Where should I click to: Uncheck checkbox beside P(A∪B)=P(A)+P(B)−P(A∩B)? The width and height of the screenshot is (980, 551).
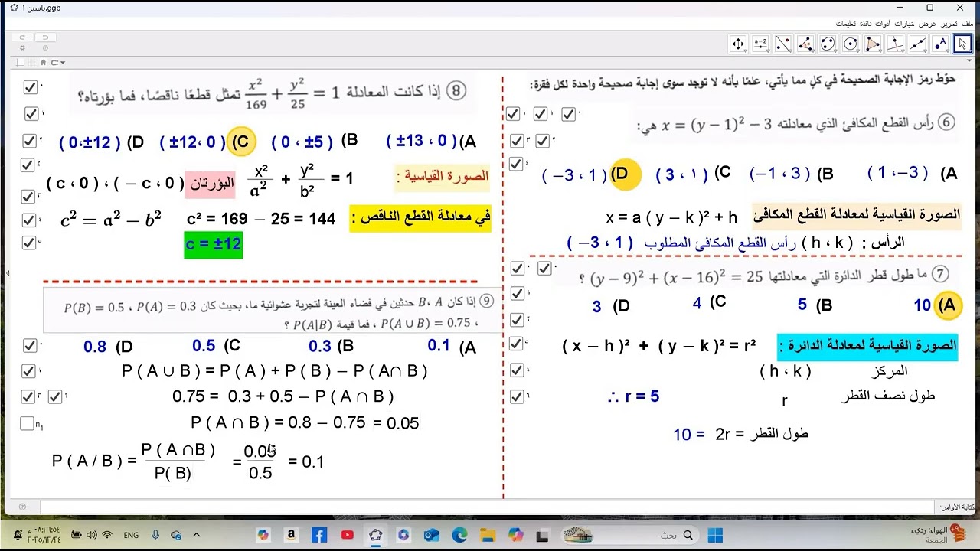[x=29, y=371]
